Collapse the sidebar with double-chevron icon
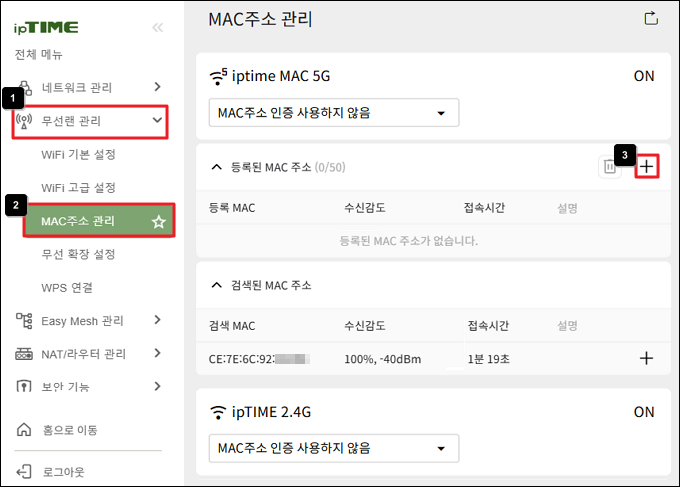This screenshot has width=680, height=487. coord(157,28)
